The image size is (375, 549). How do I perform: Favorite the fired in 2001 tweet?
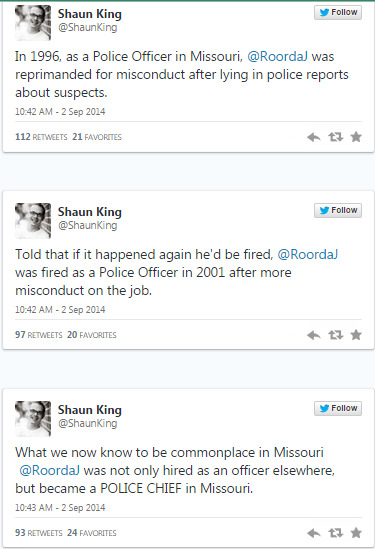pyautogui.click(x=356, y=335)
